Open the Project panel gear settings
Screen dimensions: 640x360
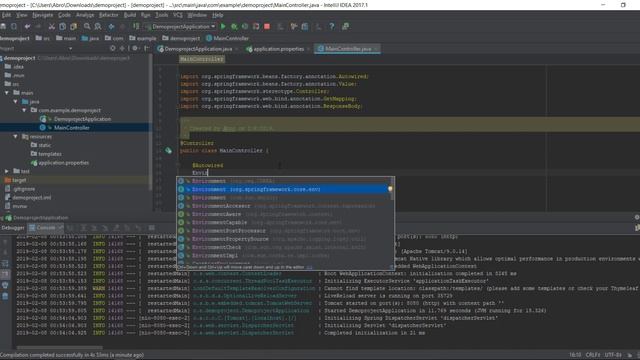135,48
